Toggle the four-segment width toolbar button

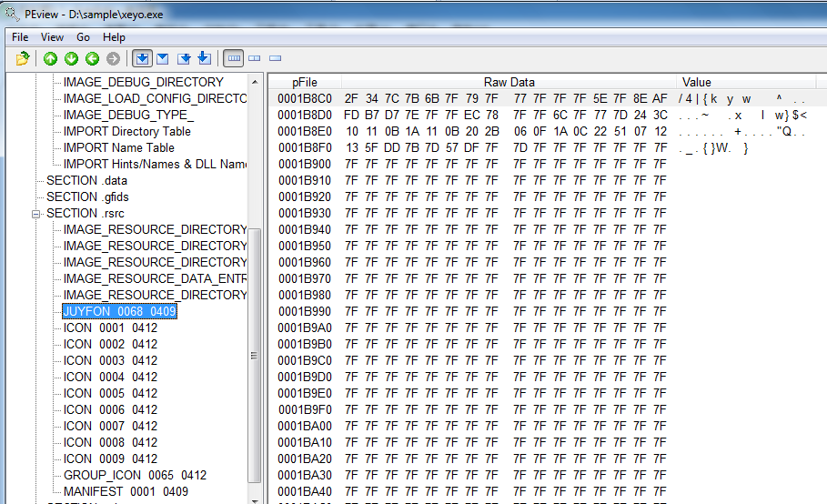pos(234,58)
